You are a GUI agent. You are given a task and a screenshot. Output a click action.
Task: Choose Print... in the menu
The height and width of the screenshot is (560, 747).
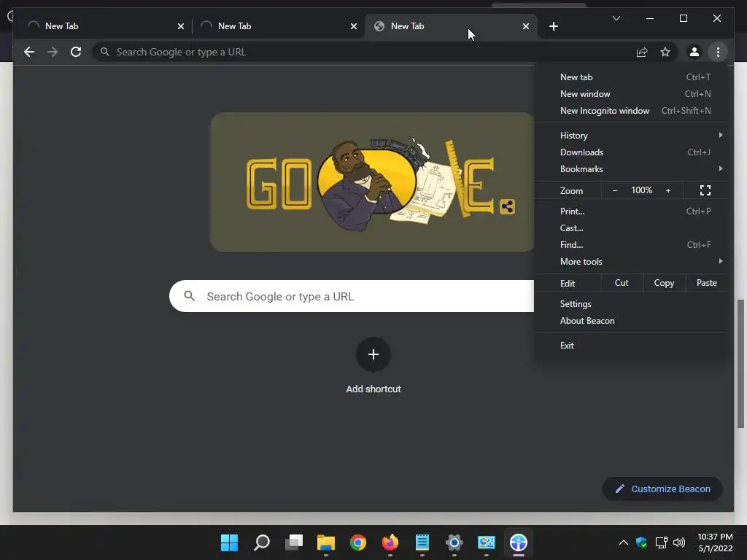631,211
